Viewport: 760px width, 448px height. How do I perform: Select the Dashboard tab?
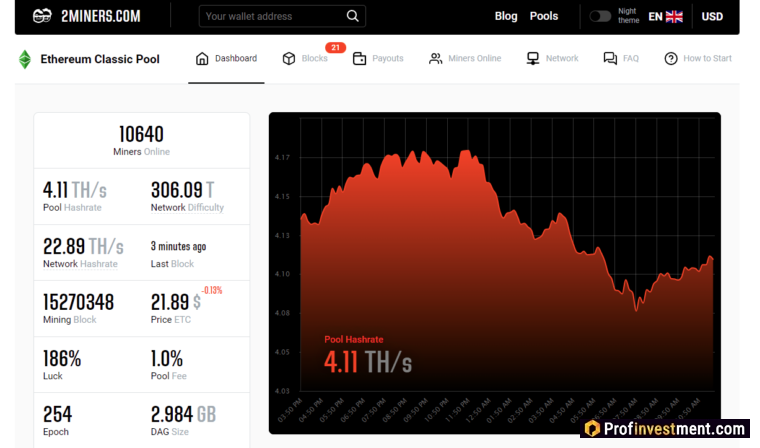226,59
